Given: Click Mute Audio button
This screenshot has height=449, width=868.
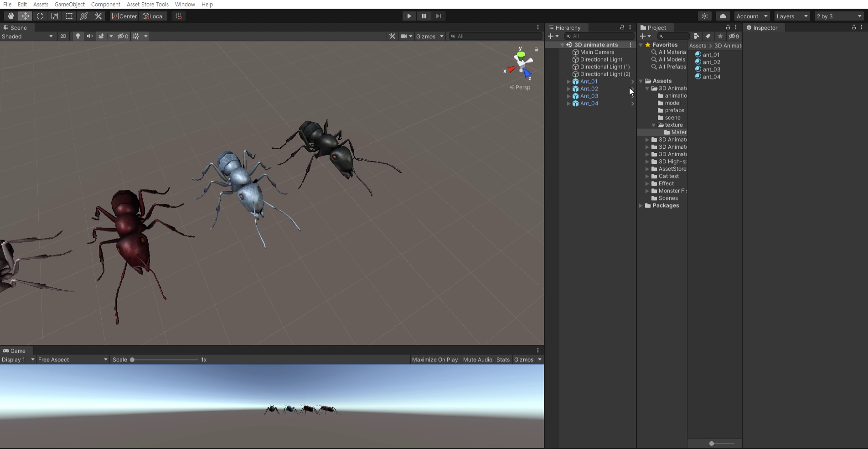Looking at the screenshot, I should click(x=478, y=360).
